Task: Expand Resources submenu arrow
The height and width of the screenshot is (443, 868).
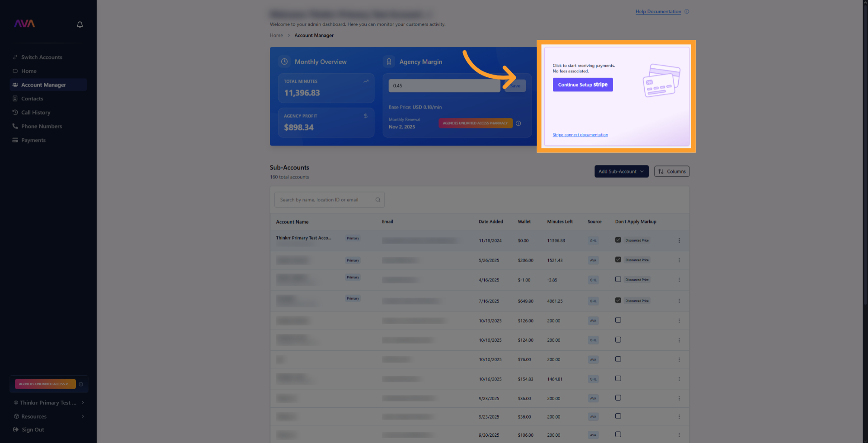Action: (x=83, y=416)
